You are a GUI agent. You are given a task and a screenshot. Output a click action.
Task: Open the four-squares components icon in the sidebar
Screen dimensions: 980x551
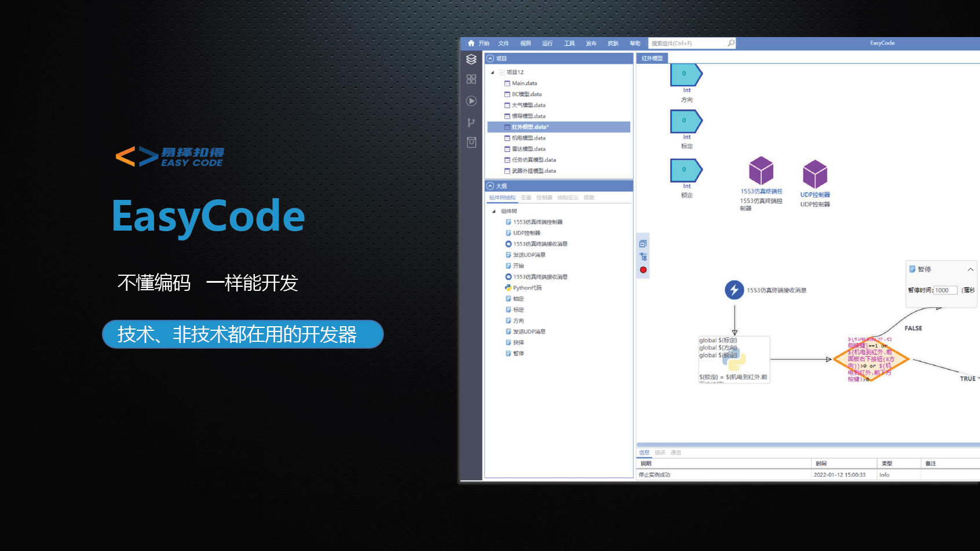471,79
